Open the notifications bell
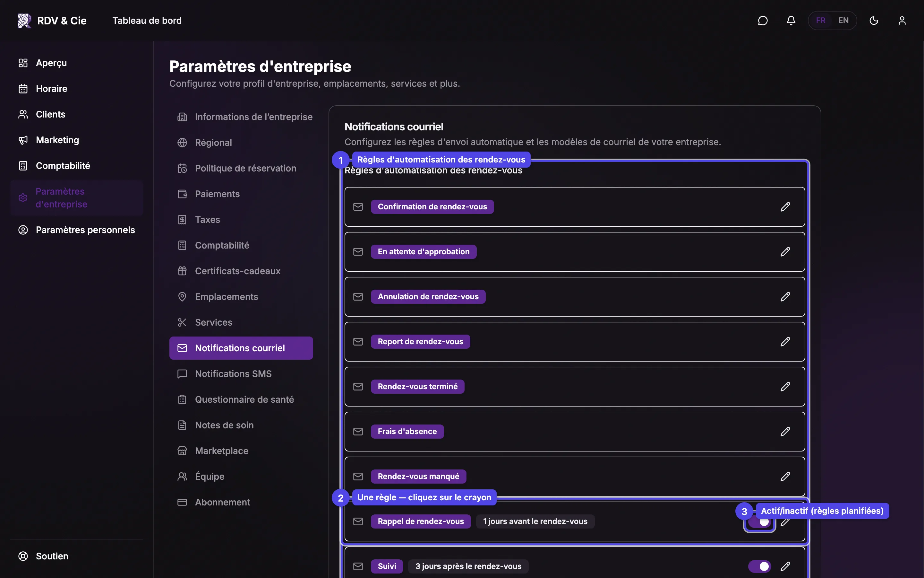 (x=791, y=21)
